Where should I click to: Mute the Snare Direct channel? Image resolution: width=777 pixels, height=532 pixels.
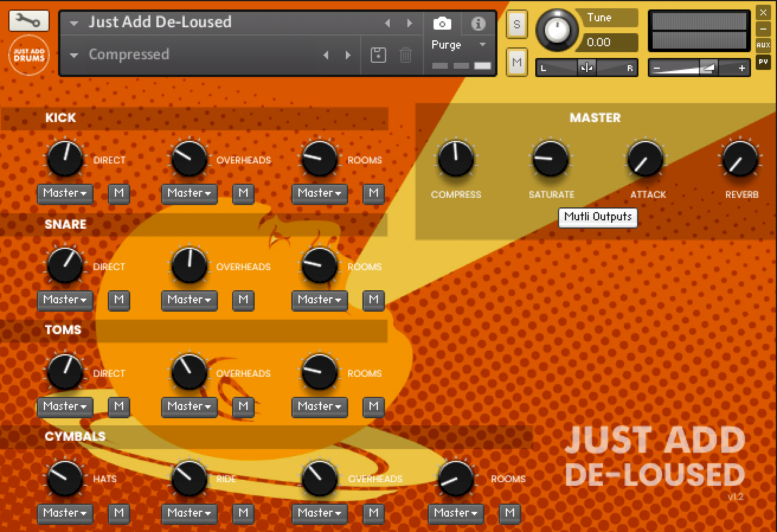(x=119, y=300)
